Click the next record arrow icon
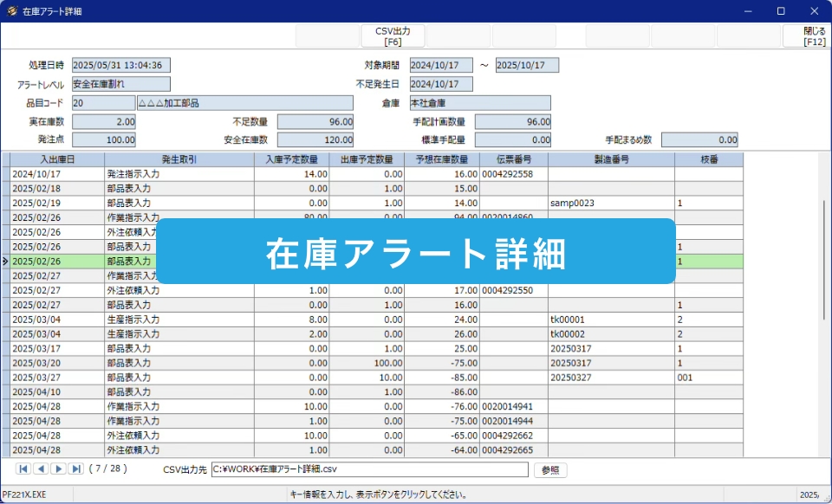832x504 pixels. click(58, 469)
